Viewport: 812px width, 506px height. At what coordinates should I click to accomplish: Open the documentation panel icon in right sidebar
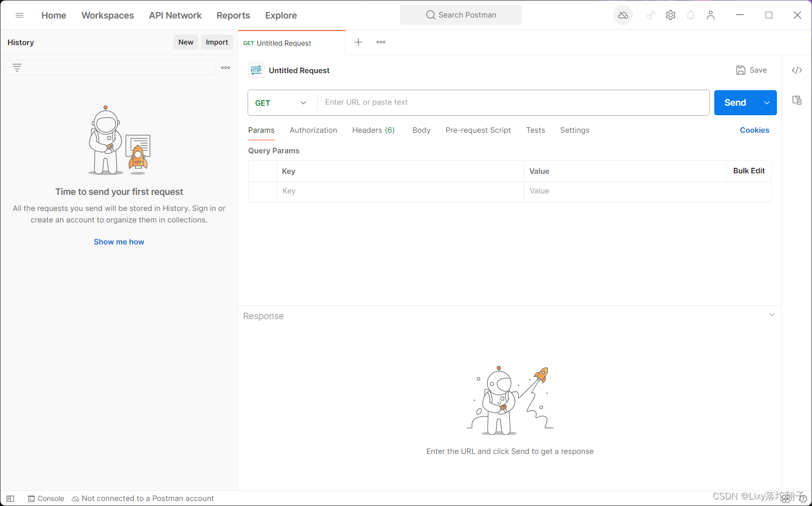pyautogui.click(x=797, y=100)
